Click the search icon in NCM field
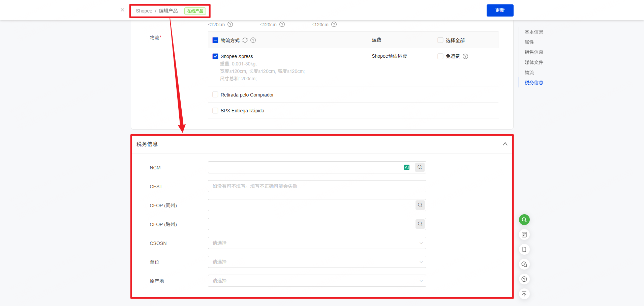Screen dimensions: 644x306 [420, 167]
